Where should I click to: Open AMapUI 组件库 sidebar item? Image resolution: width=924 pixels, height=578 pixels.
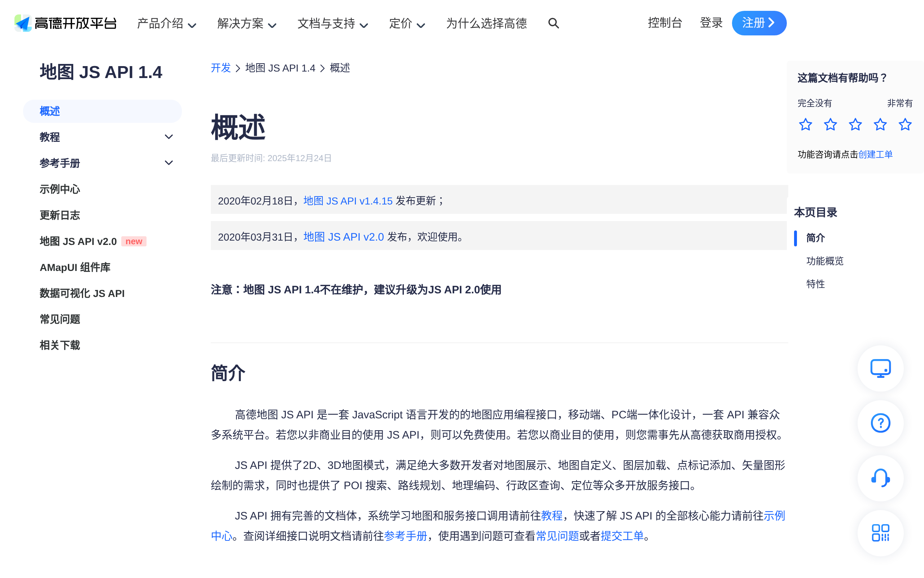pyautogui.click(x=75, y=267)
